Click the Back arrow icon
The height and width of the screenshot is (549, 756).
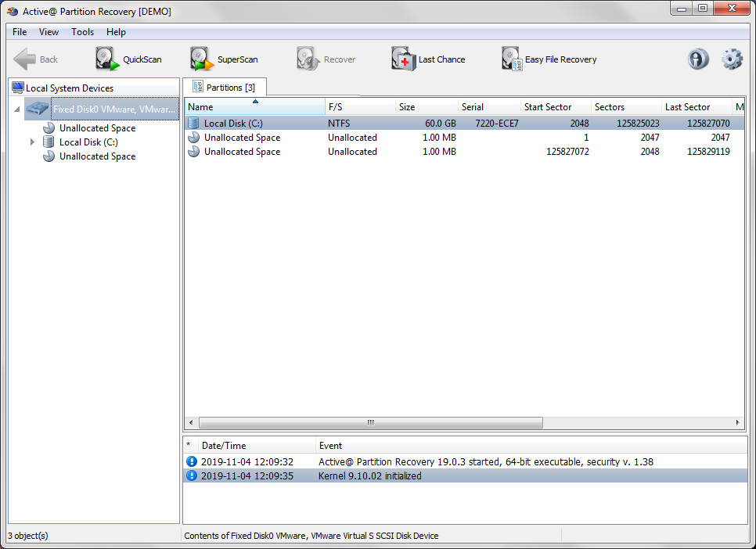click(x=24, y=59)
